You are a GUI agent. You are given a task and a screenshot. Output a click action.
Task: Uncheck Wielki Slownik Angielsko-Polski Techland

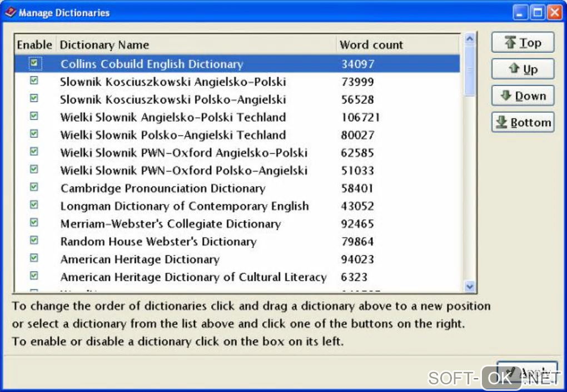[x=34, y=116]
